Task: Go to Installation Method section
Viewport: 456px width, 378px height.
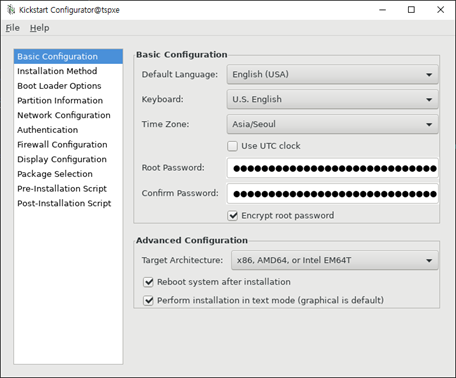Action: [68, 71]
